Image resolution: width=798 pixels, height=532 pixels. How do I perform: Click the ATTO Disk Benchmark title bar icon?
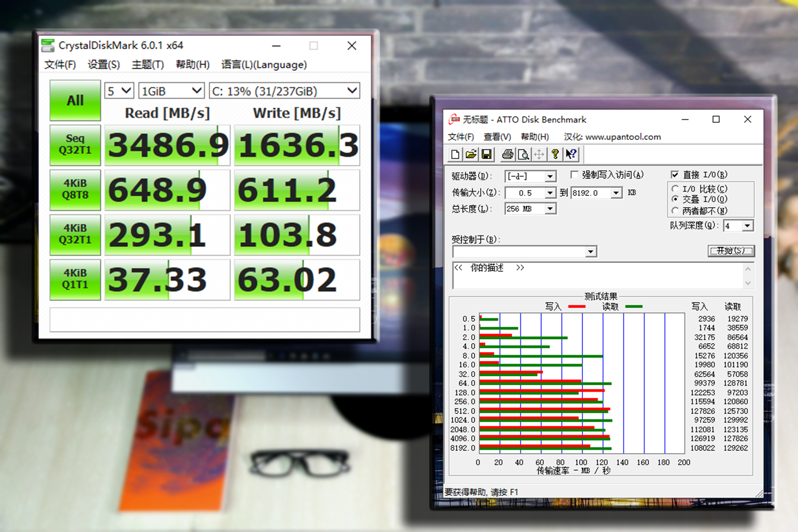[454, 119]
